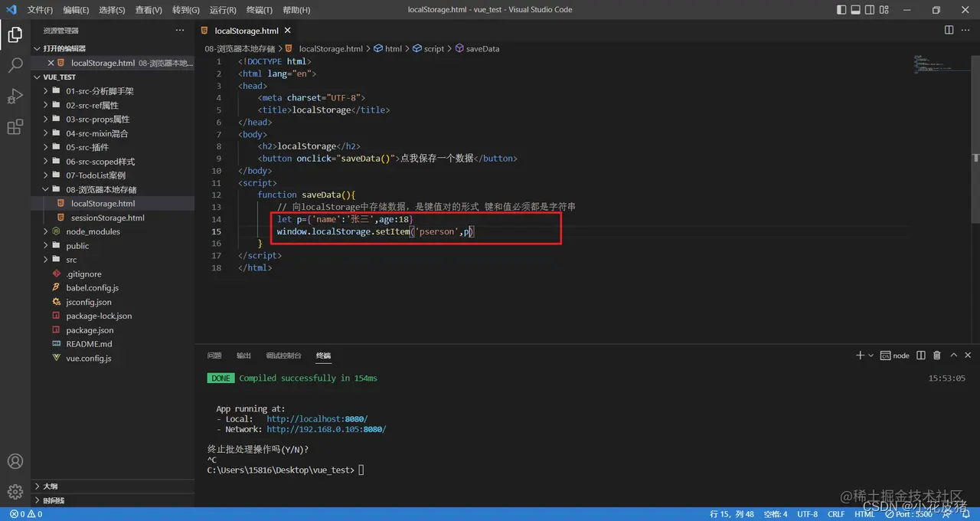
Task: Split the editor to the right
Action: [949, 31]
